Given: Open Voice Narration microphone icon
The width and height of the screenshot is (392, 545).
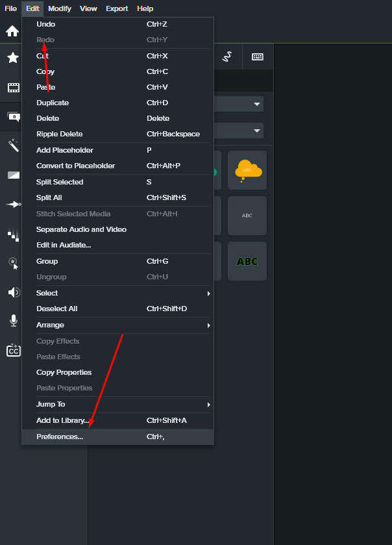Looking at the screenshot, I should (13, 320).
